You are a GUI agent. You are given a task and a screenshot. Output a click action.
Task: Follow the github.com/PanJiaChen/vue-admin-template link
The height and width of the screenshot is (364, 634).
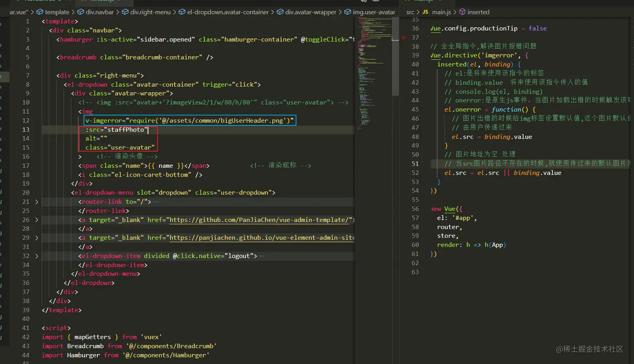[260, 220]
